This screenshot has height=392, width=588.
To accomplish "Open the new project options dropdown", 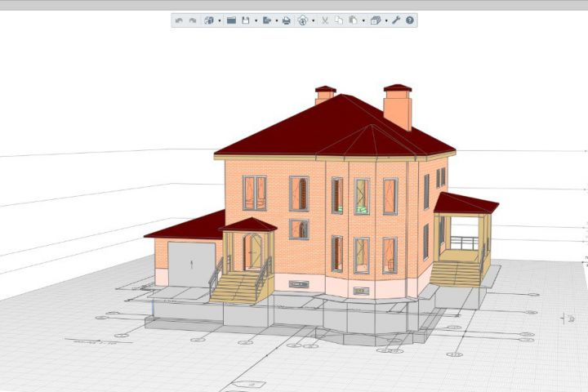I will pos(220,20).
